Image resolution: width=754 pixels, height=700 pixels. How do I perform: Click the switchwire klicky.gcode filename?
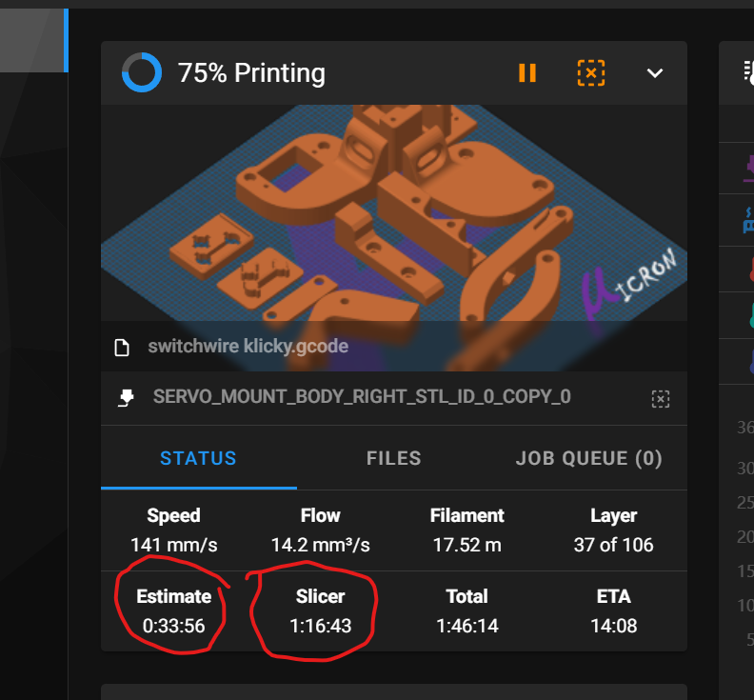[x=248, y=347]
